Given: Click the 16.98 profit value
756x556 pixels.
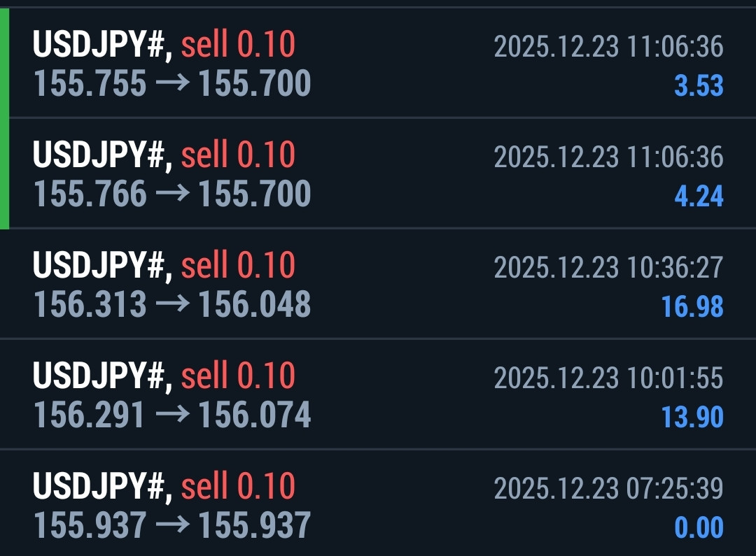Looking at the screenshot, I should click(x=692, y=306).
